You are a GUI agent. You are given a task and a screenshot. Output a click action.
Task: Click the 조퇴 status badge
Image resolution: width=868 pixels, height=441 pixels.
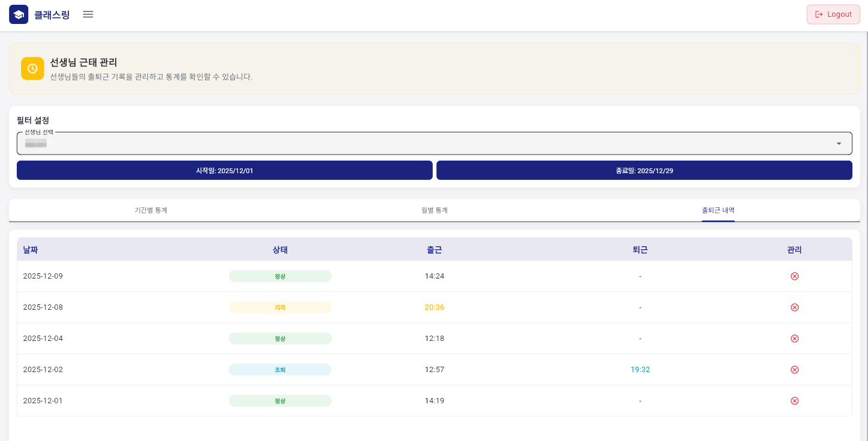280,370
